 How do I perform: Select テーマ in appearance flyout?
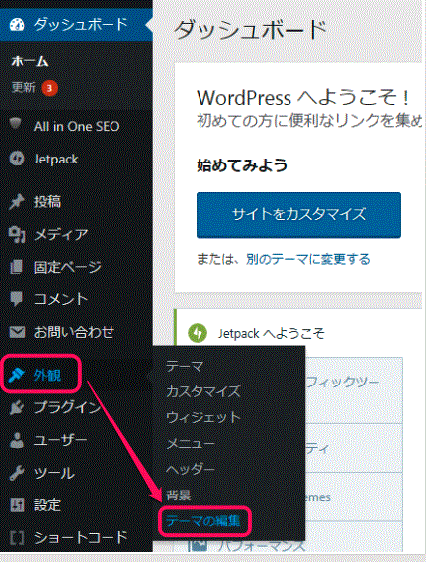tap(185, 367)
